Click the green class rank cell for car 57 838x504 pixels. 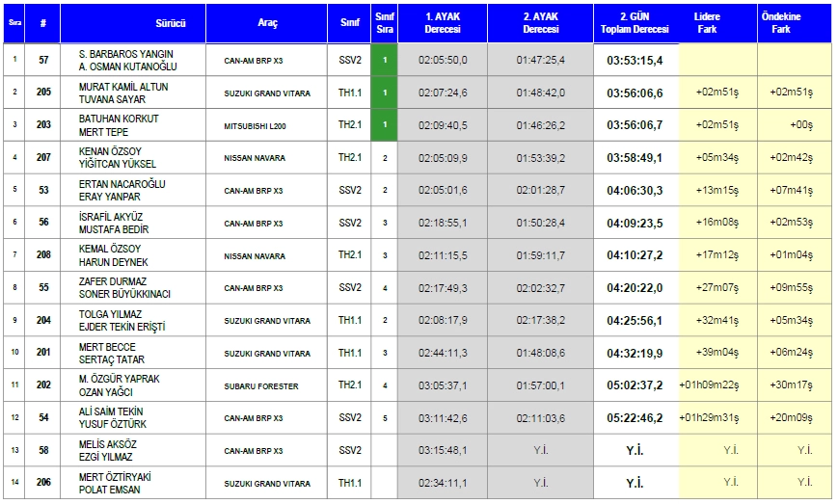point(384,60)
